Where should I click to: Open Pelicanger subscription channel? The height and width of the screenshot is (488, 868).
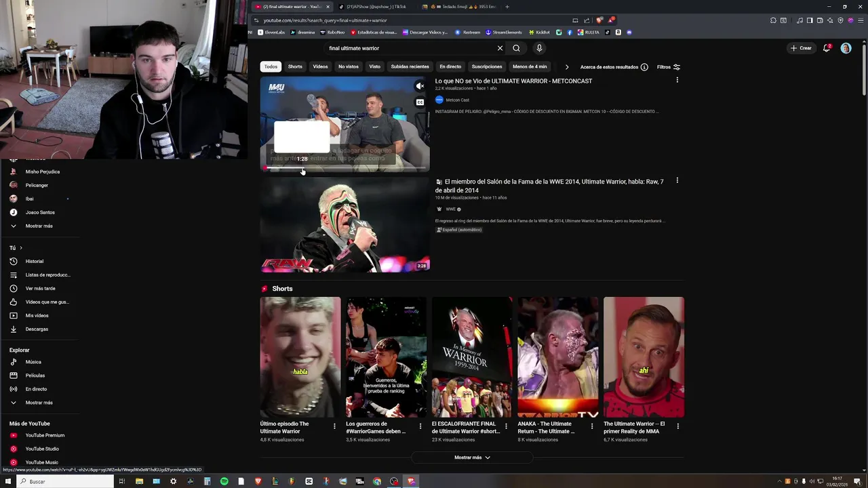[37, 185]
